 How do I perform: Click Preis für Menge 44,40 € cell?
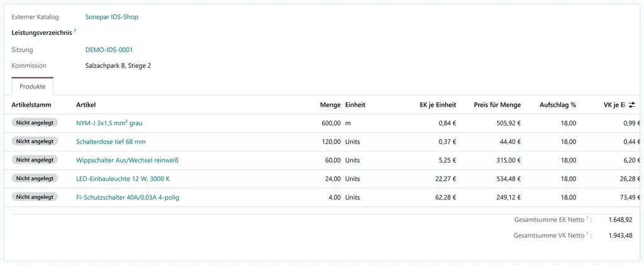[x=511, y=141]
